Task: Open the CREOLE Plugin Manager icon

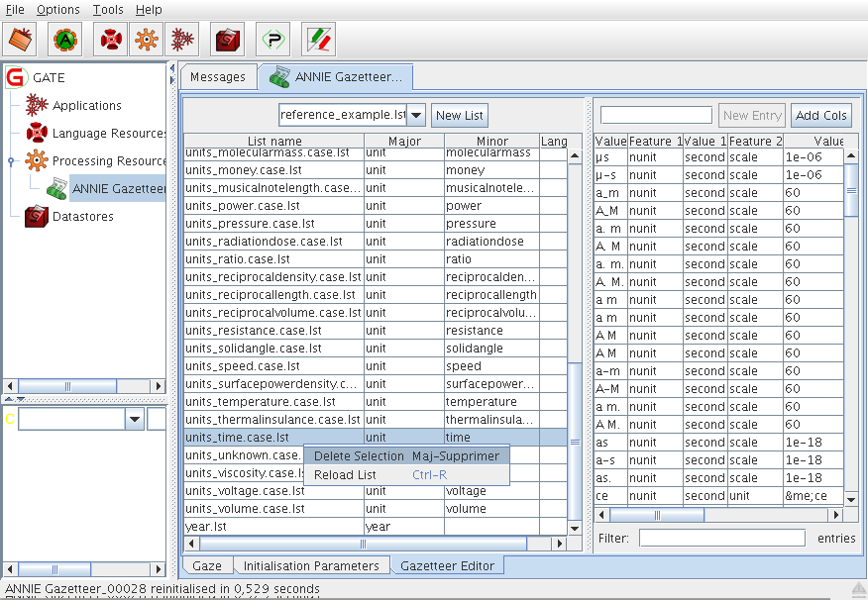Action: pos(272,40)
